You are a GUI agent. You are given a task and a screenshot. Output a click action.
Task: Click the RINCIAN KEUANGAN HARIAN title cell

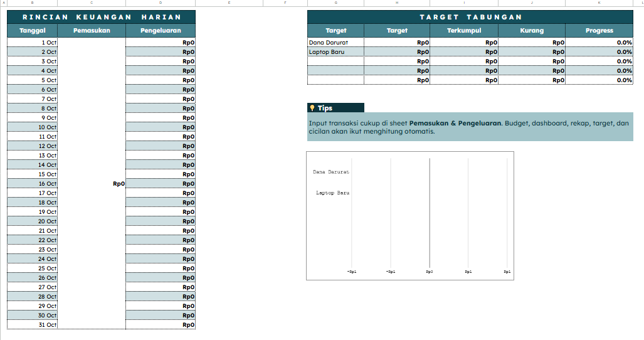point(101,17)
